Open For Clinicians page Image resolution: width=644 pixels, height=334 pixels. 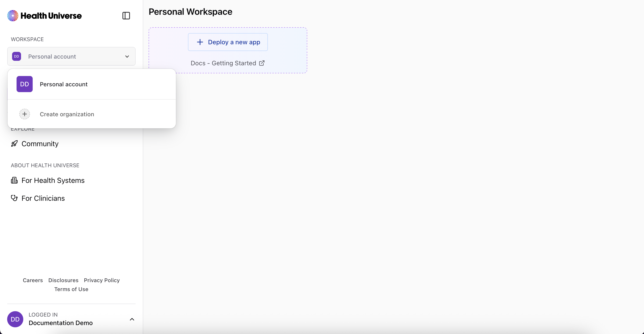tap(43, 198)
